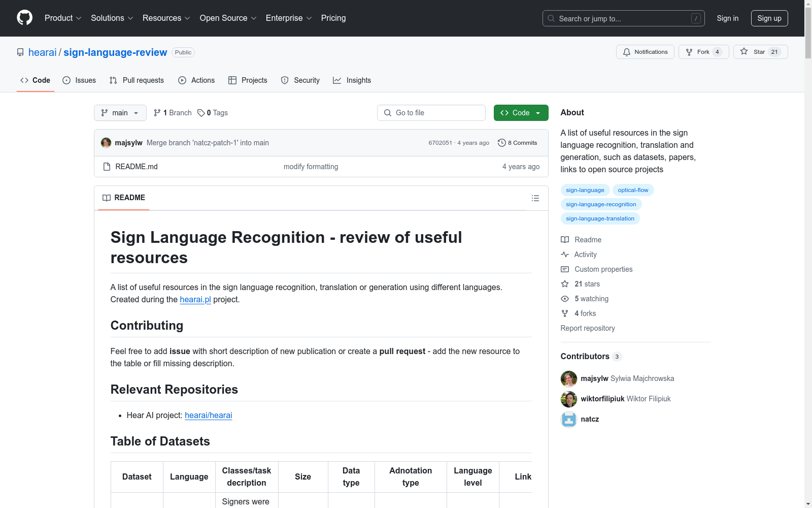Open wiktorfilipiuk contributor avatar
This screenshot has width=812, height=508.
click(569, 399)
